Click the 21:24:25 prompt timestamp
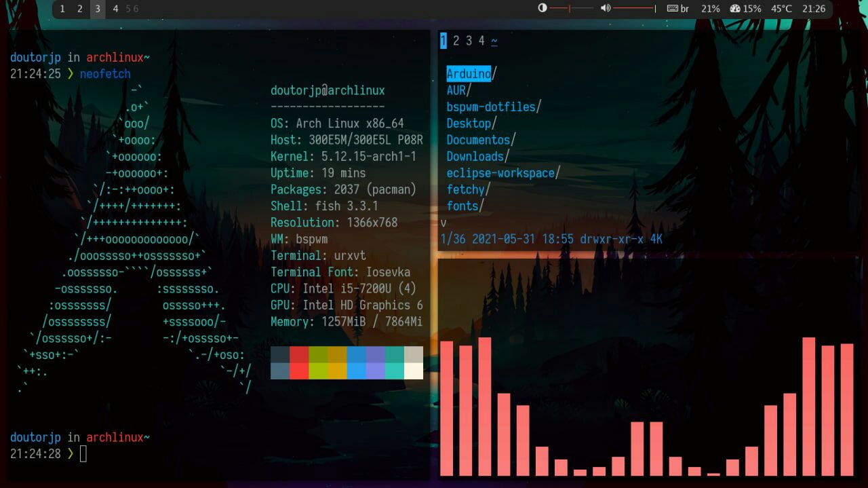Screen dimensions: 868x488 (35, 74)
